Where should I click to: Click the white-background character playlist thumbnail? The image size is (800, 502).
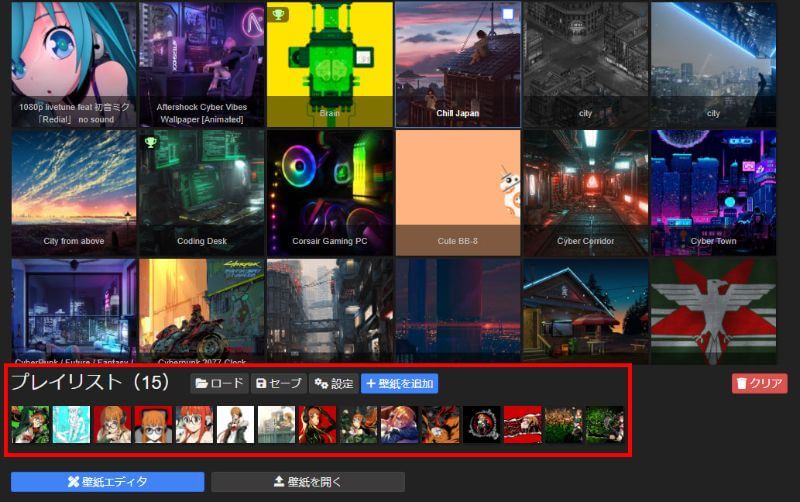(x=235, y=424)
